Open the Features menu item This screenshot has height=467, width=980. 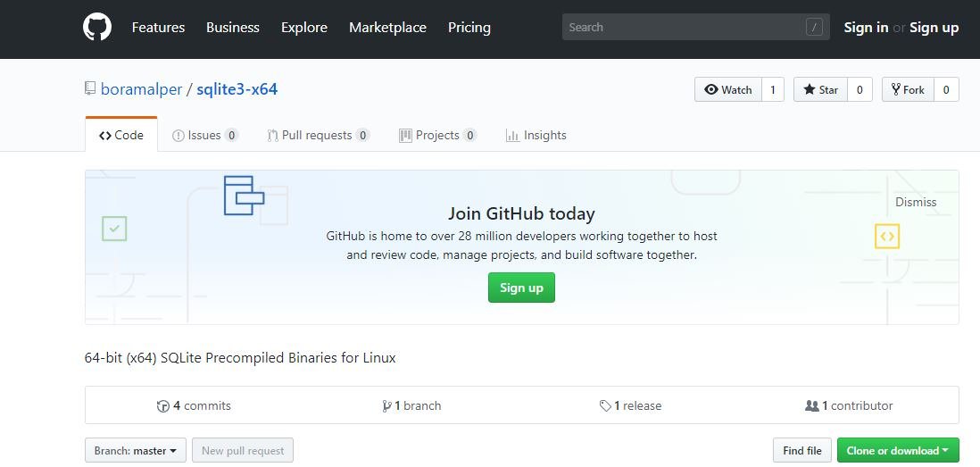(x=158, y=28)
